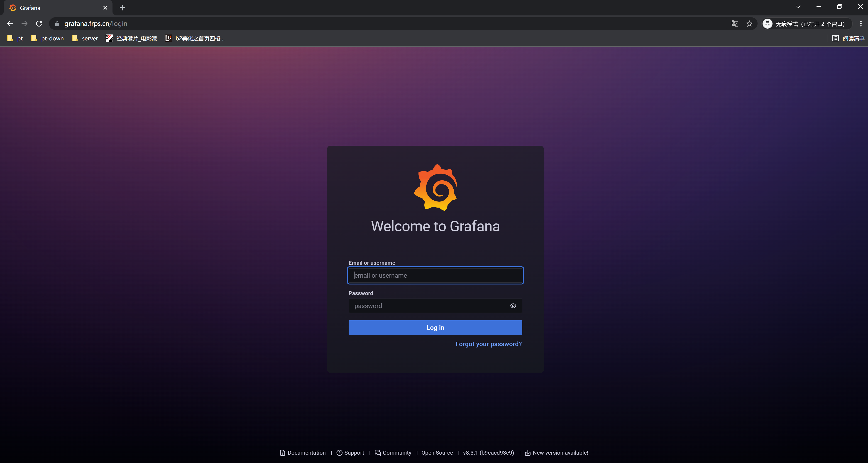Screen dimensions: 868x463
Task: Open the translate page icon
Action: (735, 24)
